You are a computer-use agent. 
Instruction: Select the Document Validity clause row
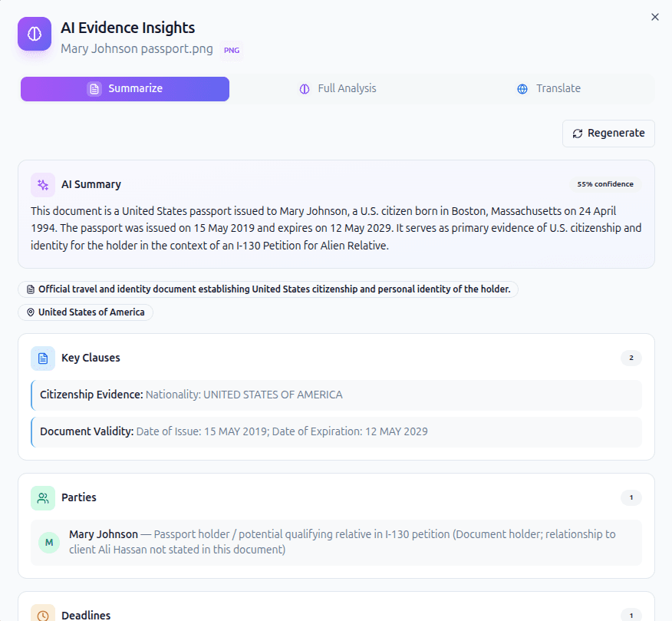click(x=337, y=432)
